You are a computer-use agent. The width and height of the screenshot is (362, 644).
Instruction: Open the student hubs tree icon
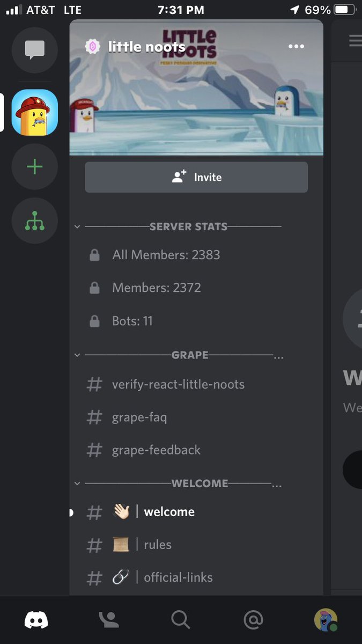click(x=35, y=221)
